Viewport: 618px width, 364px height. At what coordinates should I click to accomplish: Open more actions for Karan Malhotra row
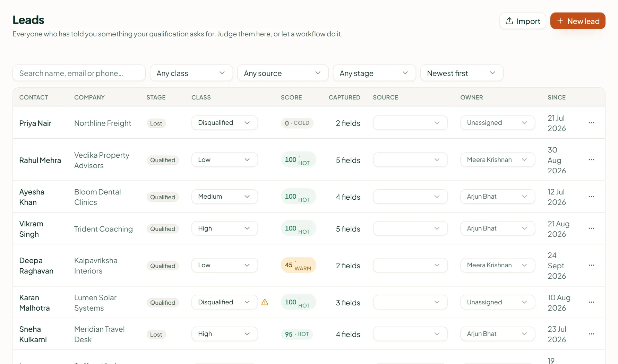(591, 302)
